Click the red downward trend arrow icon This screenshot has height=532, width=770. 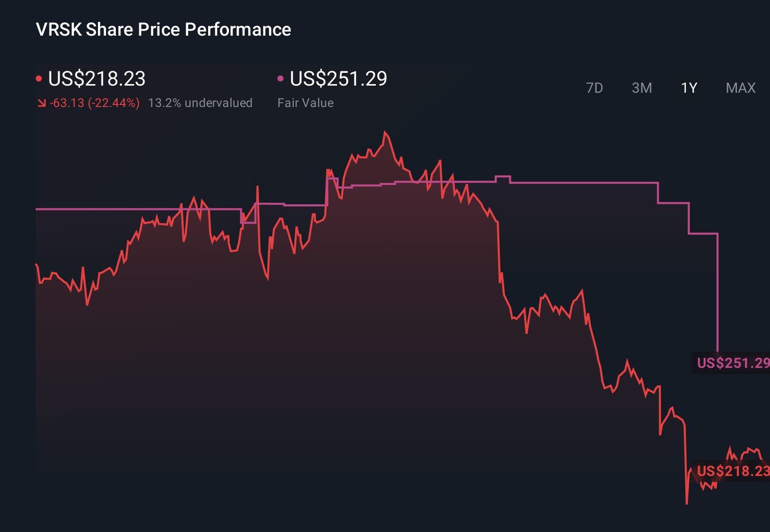pyautogui.click(x=42, y=102)
